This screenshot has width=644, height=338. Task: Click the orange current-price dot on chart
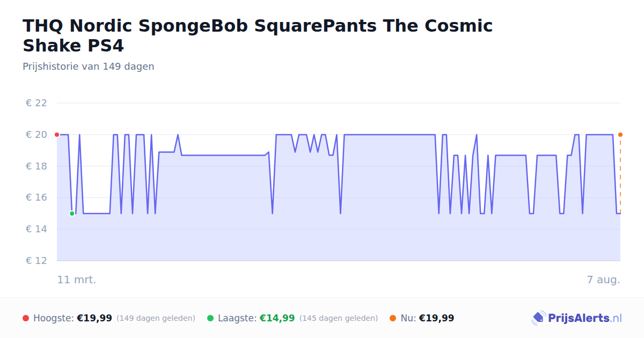click(620, 135)
